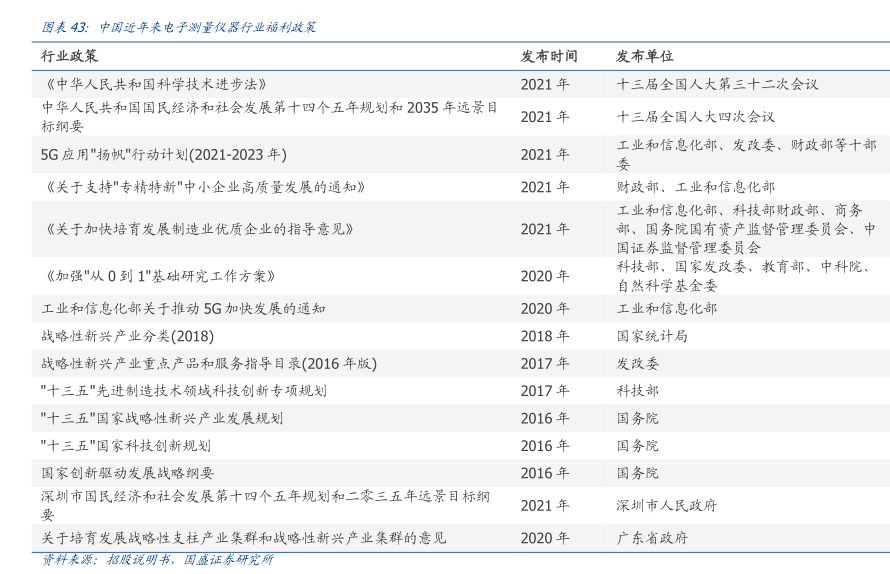Screen dimensions: 890x574
Task: Select 《加强"从0到1"基础研究工作方案》 row
Action: [x=158, y=276]
